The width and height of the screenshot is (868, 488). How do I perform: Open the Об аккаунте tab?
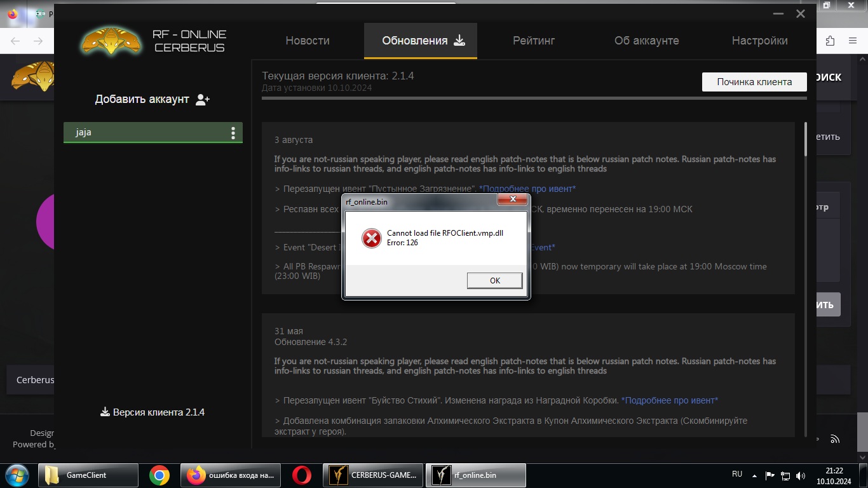tap(646, 41)
